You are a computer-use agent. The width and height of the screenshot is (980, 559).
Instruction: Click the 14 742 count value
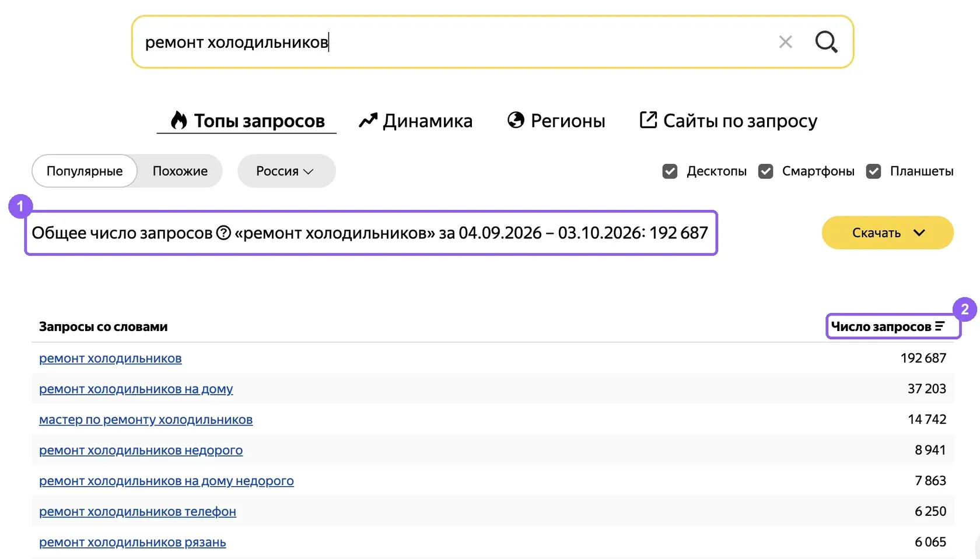point(927,420)
